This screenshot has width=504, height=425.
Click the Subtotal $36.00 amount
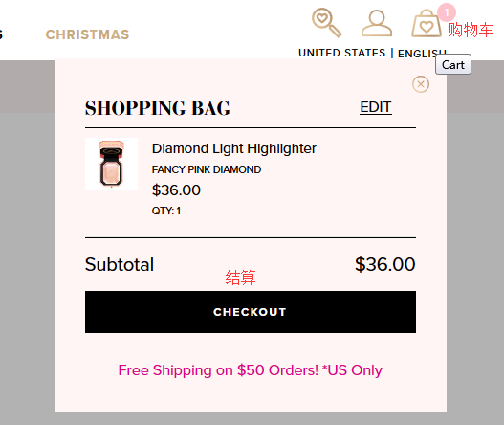[385, 264]
